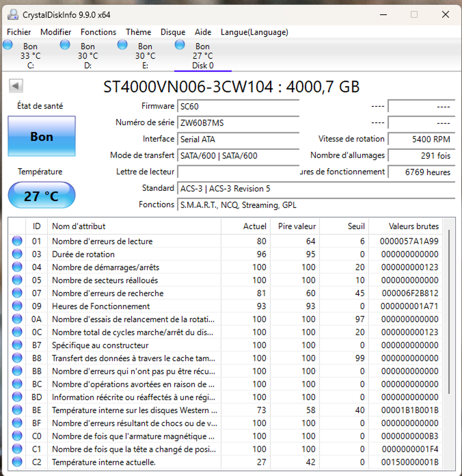462x476 pixels.
Task: Click status orb for attribute 09
Action: coord(17,305)
